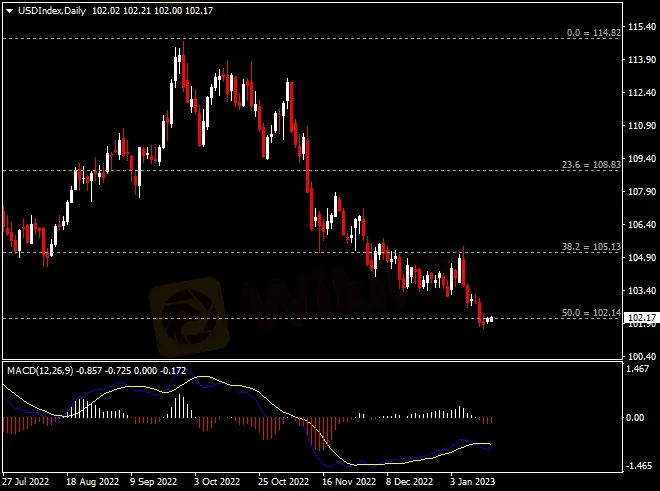Click the yellow MACD signal line end
This screenshot has width=660, height=491.
(x=489, y=444)
